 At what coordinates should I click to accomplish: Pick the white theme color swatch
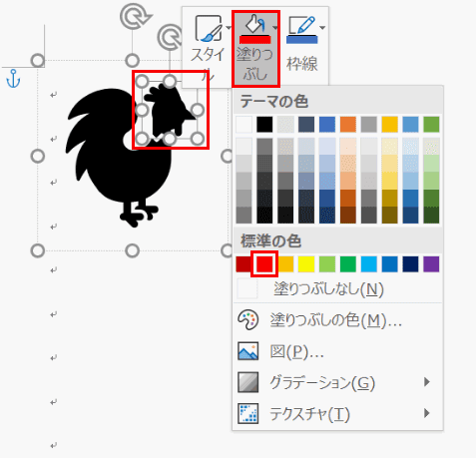pos(244,125)
